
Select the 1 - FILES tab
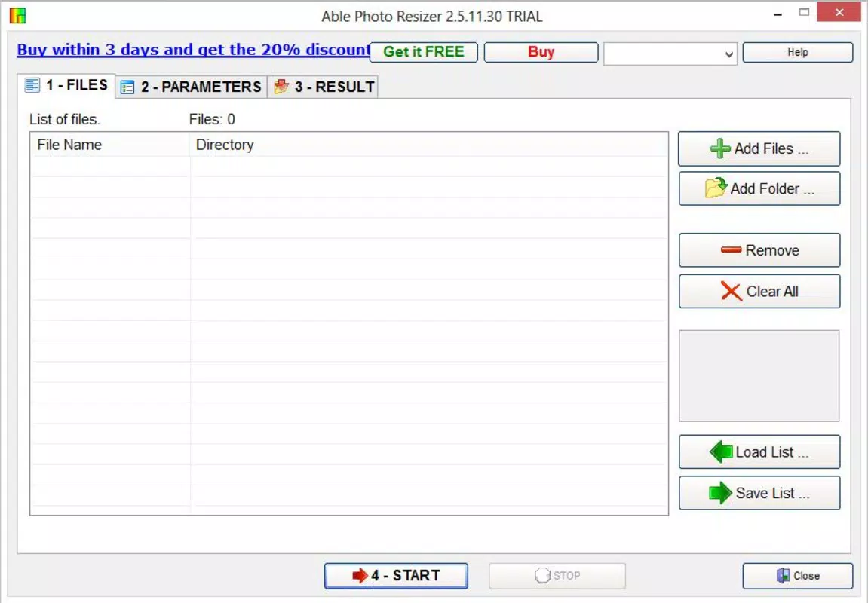click(x=66, y=85)
